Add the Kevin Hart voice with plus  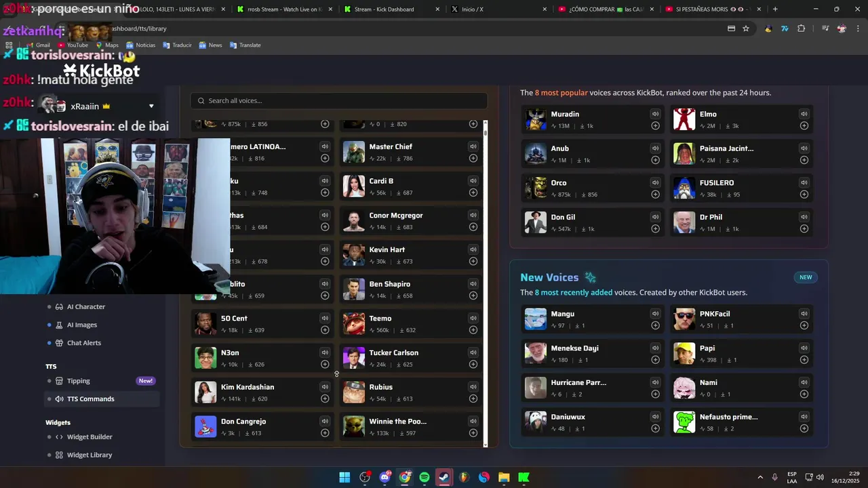tap(473, 261)
